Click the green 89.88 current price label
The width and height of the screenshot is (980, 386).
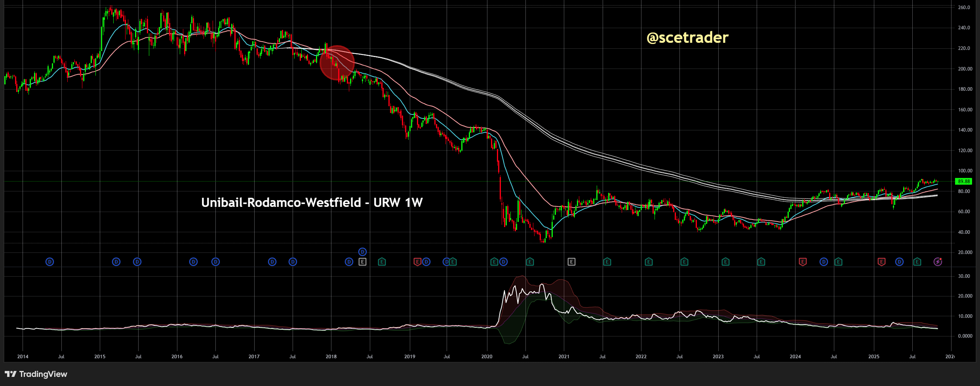(x=963, y=182)
